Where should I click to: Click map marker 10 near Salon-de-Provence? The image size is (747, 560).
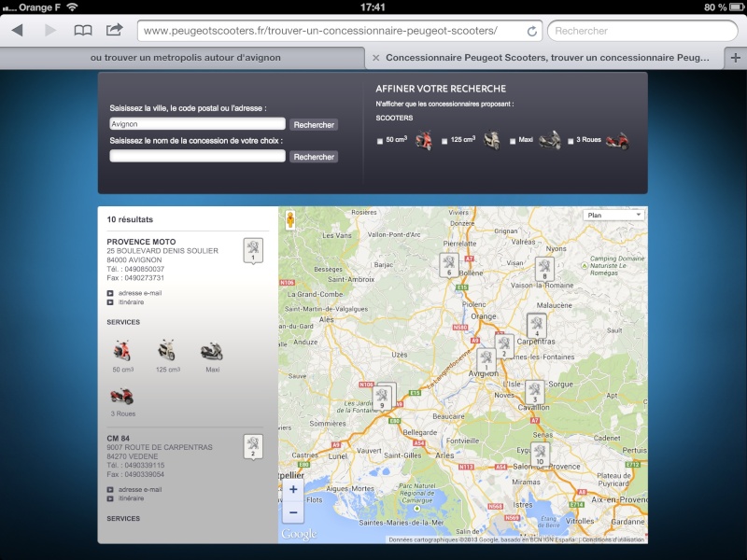[540, 455]
